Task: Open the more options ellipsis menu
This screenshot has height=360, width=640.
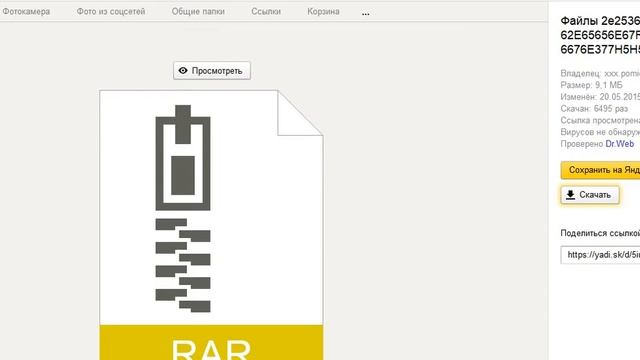Action: pyautogui.click(x=365, y=13)
